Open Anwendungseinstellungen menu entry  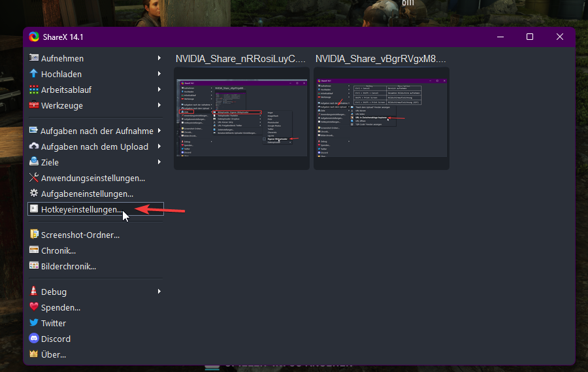tap(93, 178)
